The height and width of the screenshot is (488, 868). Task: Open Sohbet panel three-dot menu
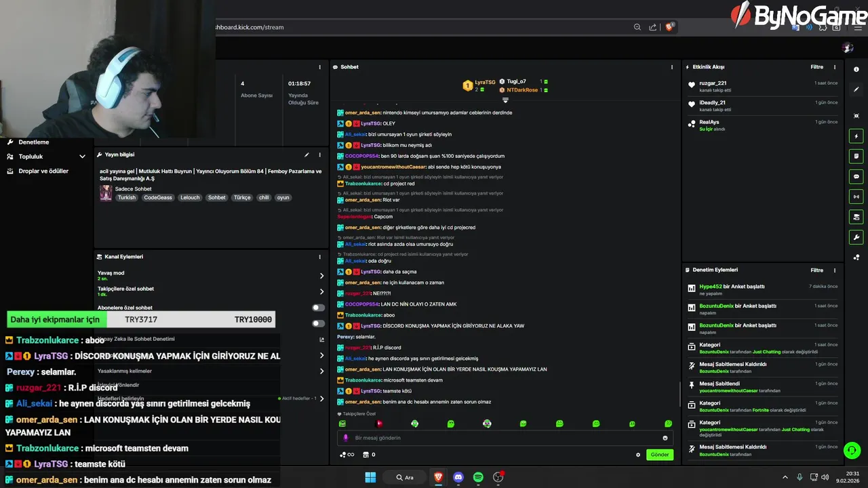pyautogui.click(x=672, y=67)
